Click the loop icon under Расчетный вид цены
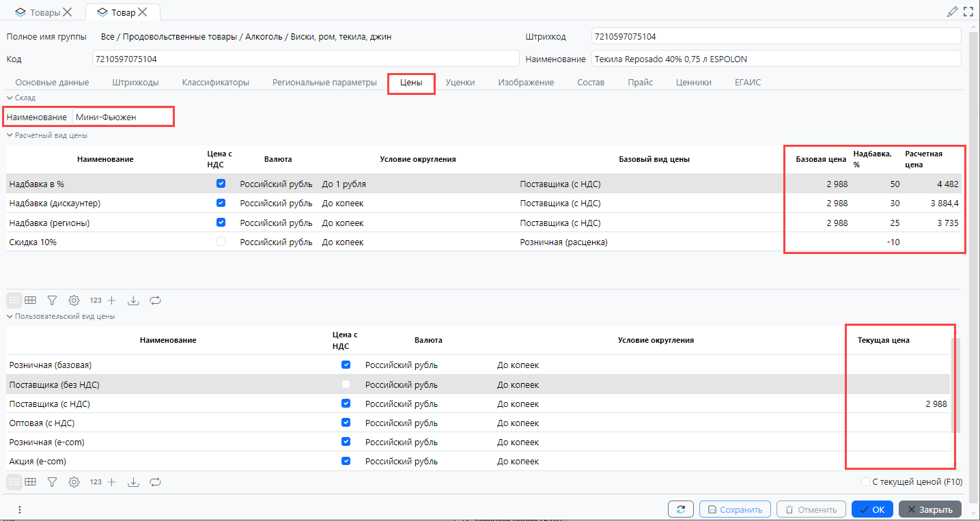 pos(156,300)
